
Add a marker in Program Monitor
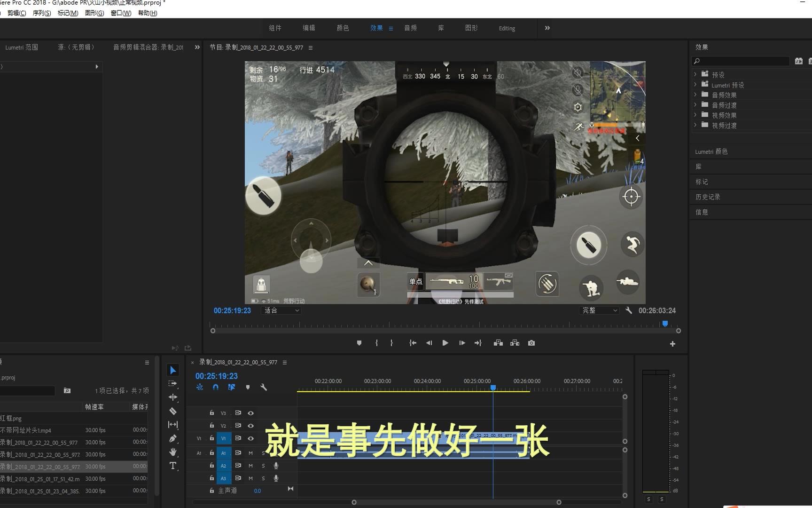(x=359, y=343)
